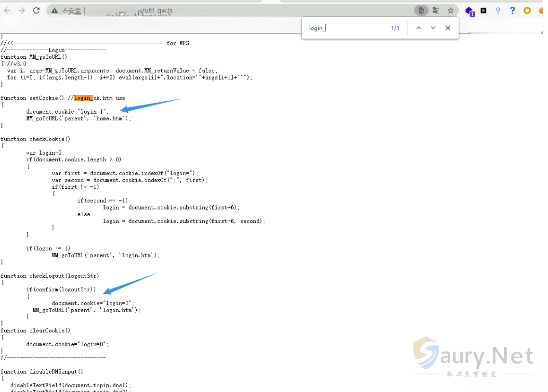Open the blue key extension icon
The height and width of the screenshot is (392, 548).
click(498, 11)
